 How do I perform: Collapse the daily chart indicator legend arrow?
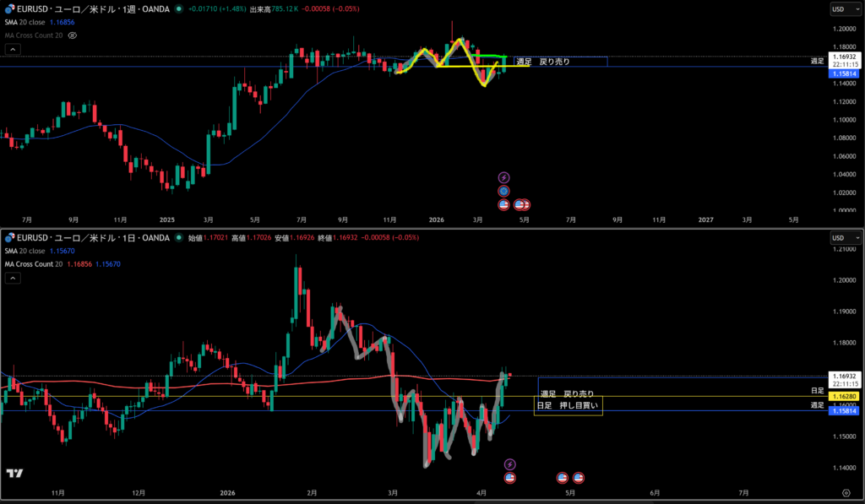13,279
